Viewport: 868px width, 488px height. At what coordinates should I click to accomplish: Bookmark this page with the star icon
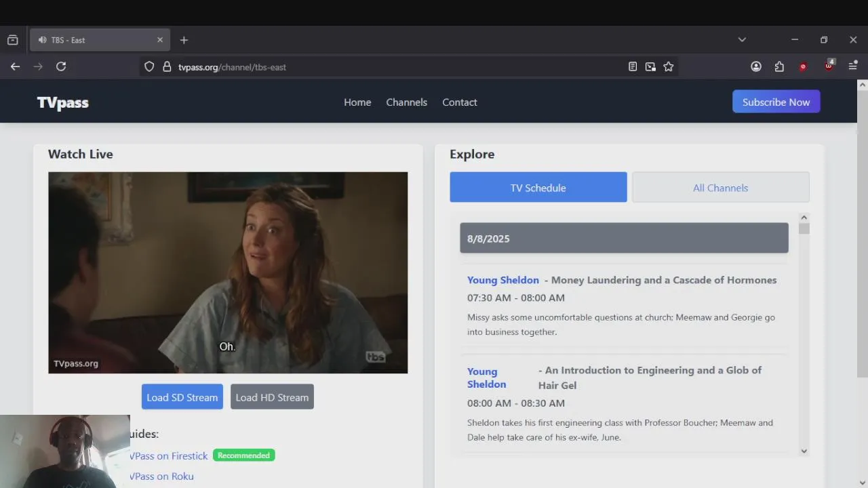point(669,66)
